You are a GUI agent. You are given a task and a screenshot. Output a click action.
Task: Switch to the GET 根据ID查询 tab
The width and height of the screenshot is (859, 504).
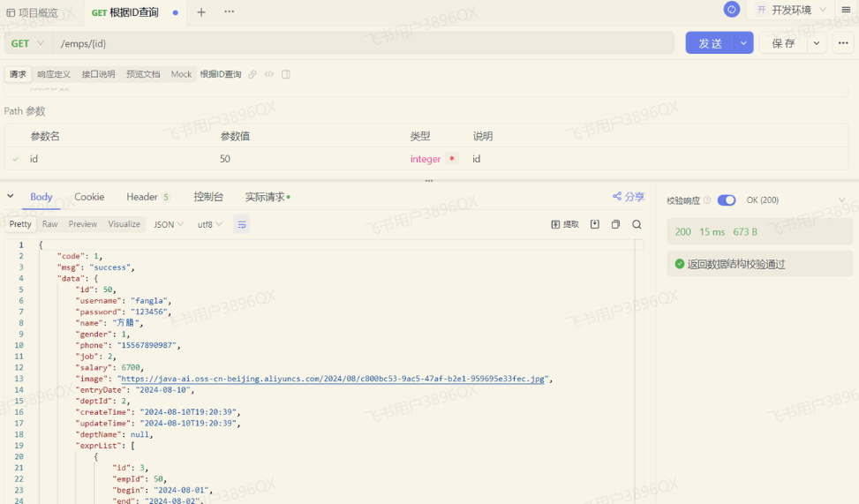135,12
